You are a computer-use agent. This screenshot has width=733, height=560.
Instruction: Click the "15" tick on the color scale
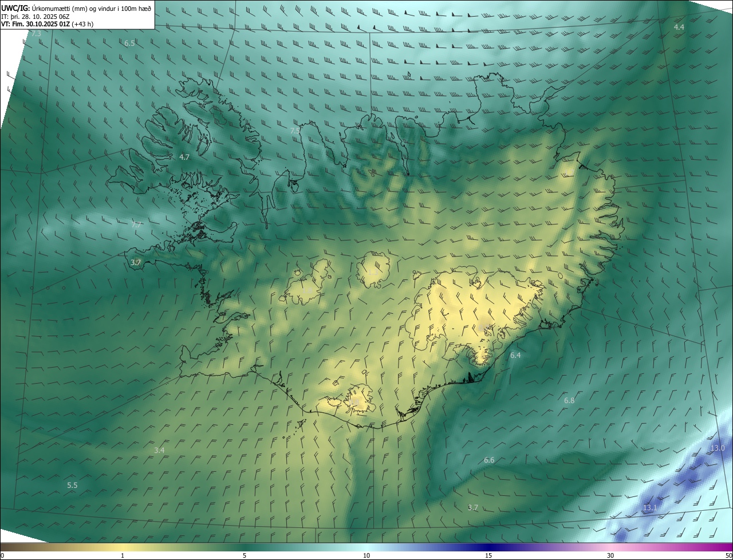488,556
